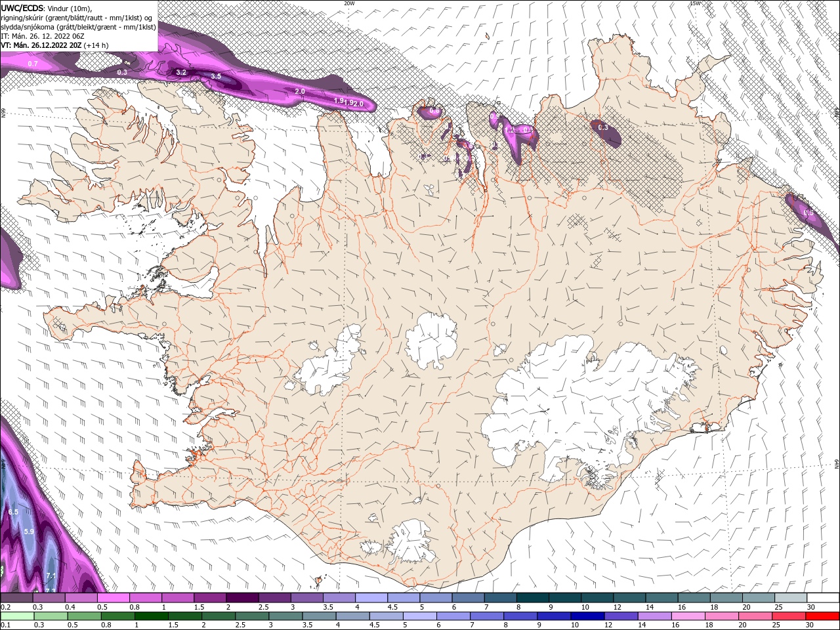Click the 20W longitude label
840x630 pixels.
point(349,3)
